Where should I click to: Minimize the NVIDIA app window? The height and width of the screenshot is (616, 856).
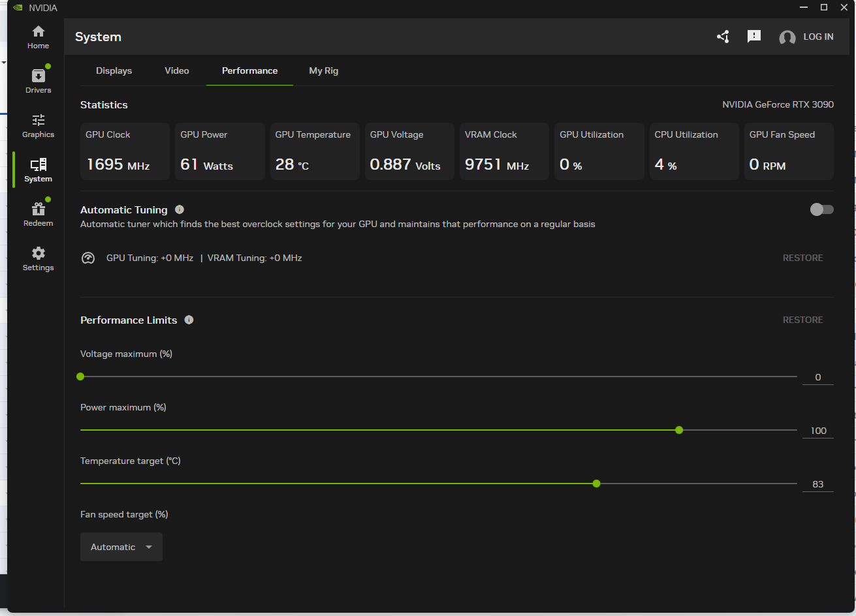point(804,7)
